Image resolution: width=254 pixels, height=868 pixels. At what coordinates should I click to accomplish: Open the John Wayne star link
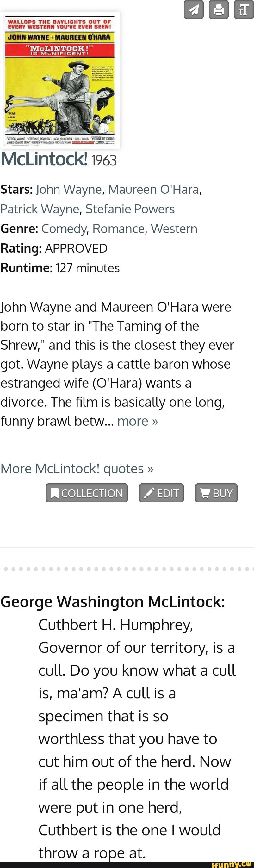pos(69,189)
